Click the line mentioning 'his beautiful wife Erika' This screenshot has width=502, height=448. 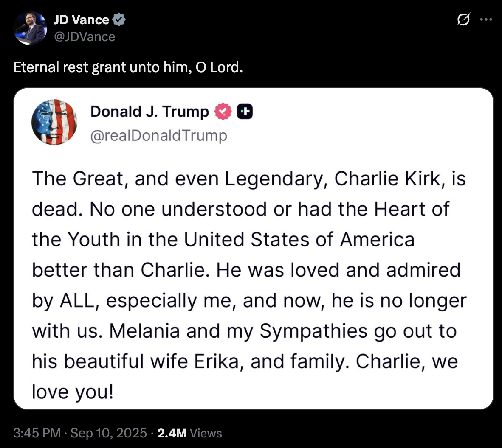[244, 361]
